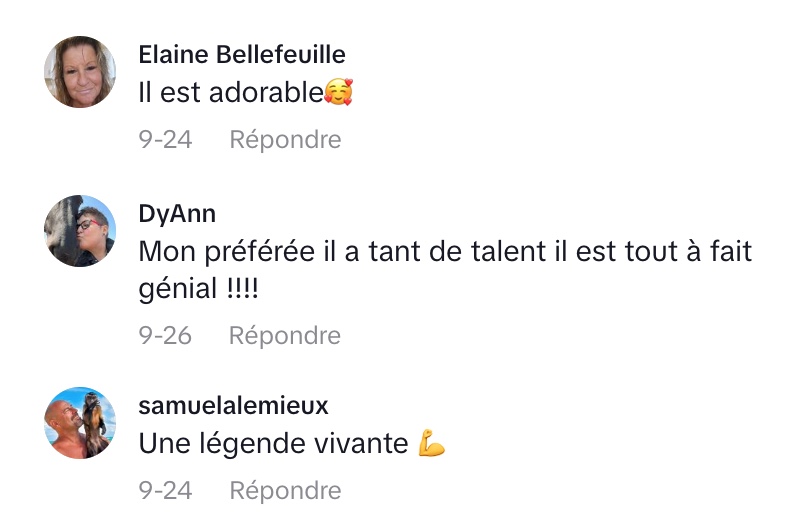Click the flexed biceps emoji
Viewport: 804px width, 516px height.
[x=432, y=444]
